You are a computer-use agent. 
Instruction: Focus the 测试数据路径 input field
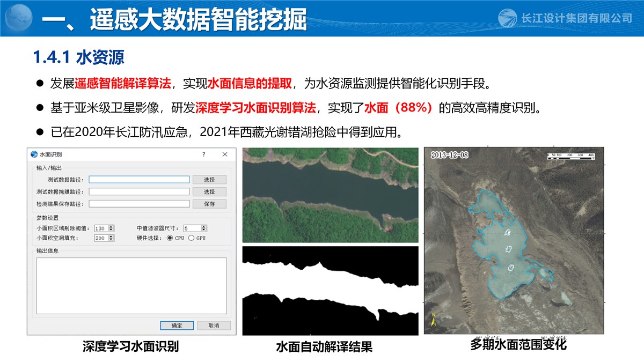click(x=139, y=180)
